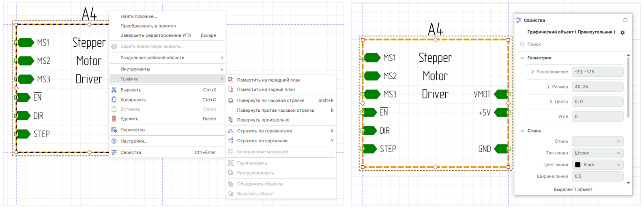Click the bring to front icon (Поместить на передний план)
Screen dimensions: 644x208
(231, 80)
